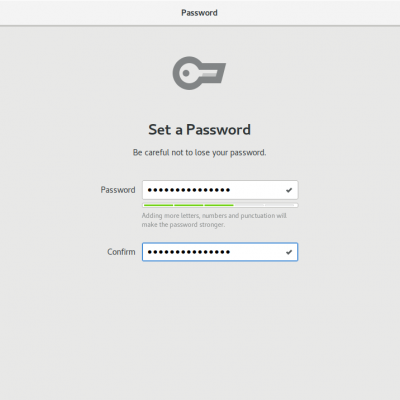400x400 pixels.
Task: Click the fourth empty strength bar segment
Action: (x=250, y=205)
